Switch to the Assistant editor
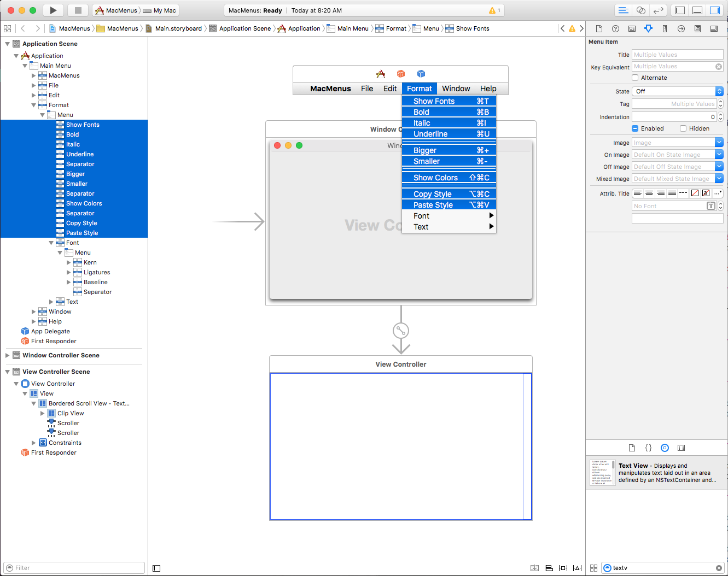 click(x=641, y=10)
